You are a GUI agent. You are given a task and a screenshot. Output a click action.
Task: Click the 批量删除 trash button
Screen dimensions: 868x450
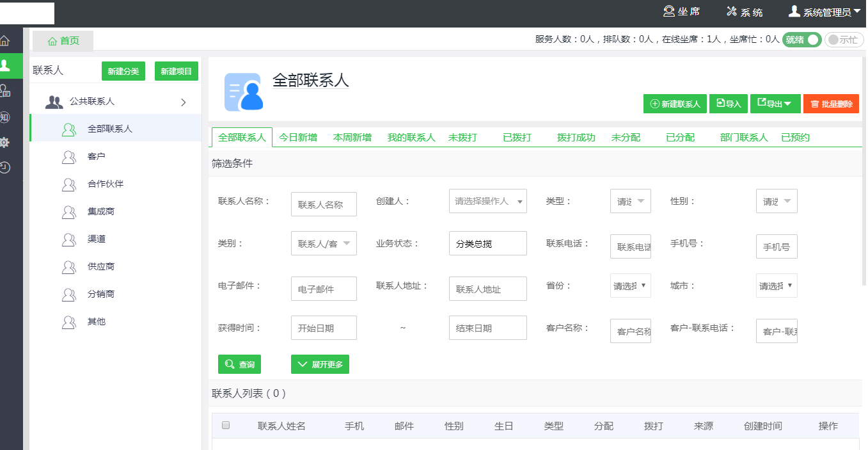[830, 104]
